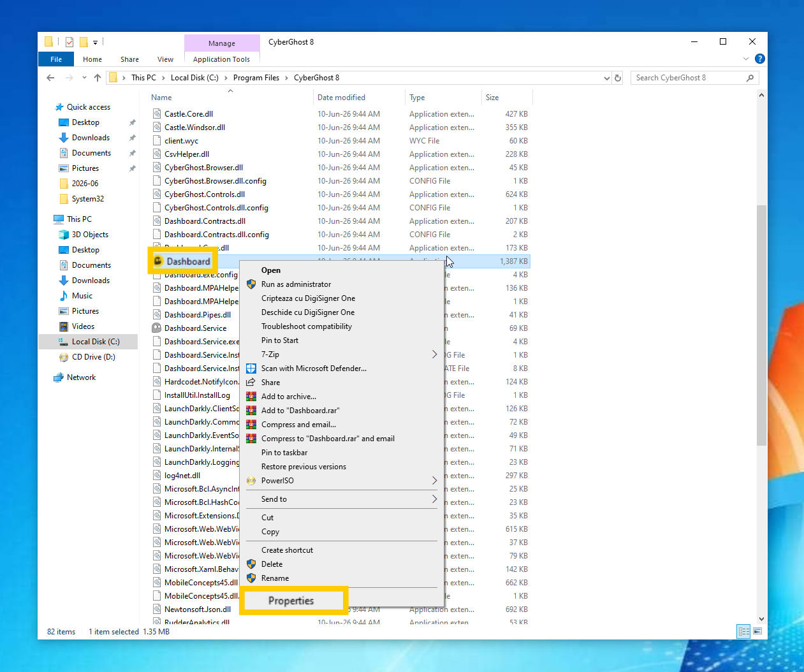Click the WinRAR icon beside Add to archive
Screen dimensions: 804x672
[251, 397]
